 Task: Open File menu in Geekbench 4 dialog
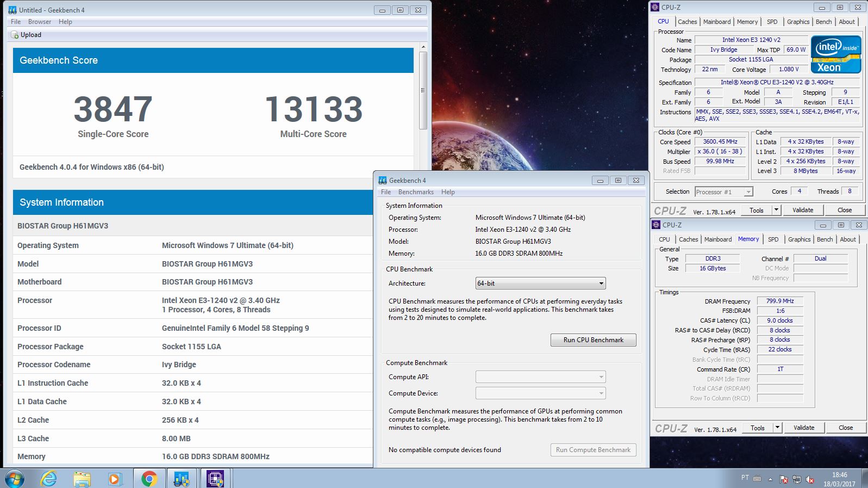(x=386, y=192)
